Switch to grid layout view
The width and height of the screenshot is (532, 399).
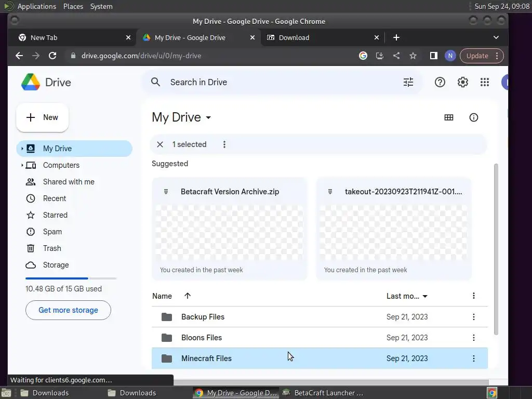[448, 117]
